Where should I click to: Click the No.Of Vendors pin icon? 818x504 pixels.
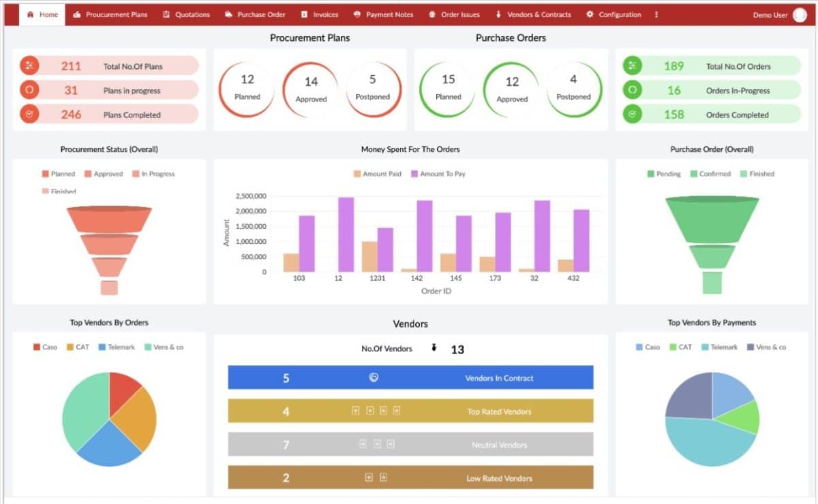434,349
